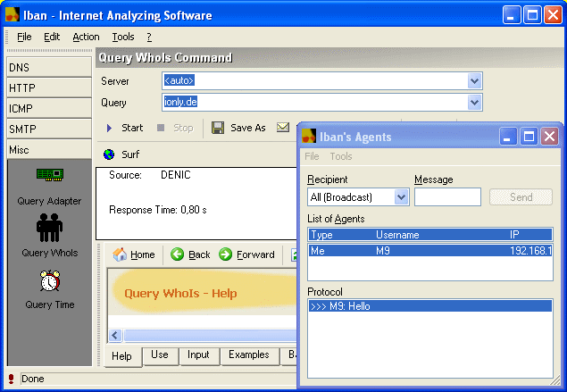Click the Send button in Agents window
Viewport: 567px width, 392px height.
(521, 197)
